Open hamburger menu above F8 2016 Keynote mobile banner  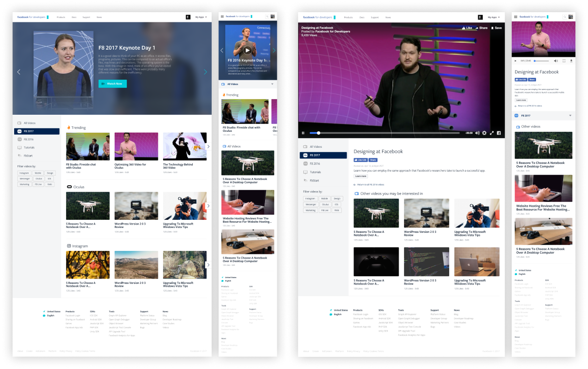222,17
